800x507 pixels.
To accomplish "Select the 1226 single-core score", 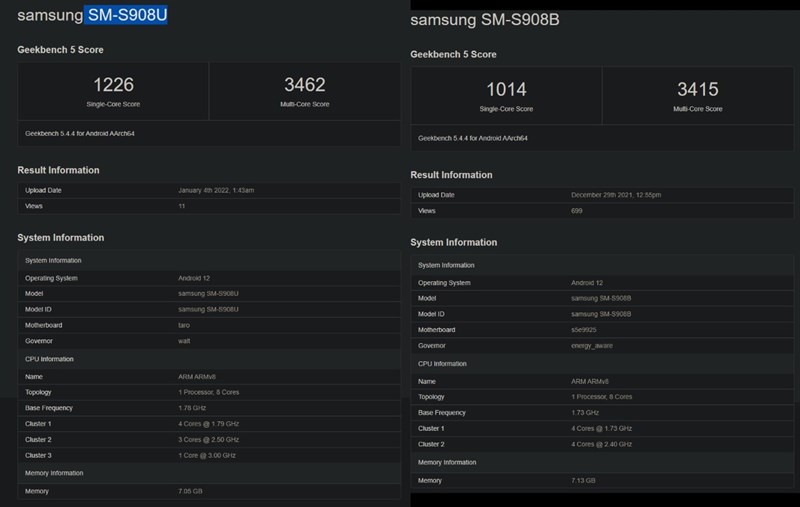I will (113, 85).
